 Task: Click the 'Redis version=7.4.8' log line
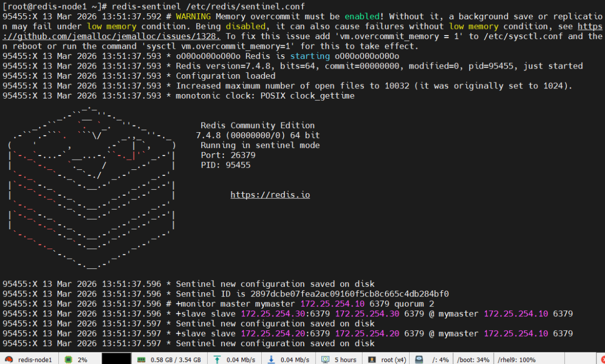point(292,66)
